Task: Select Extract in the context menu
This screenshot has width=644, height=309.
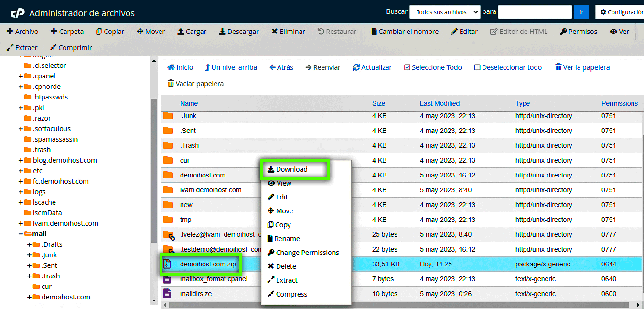Action: tap(286, 280)
